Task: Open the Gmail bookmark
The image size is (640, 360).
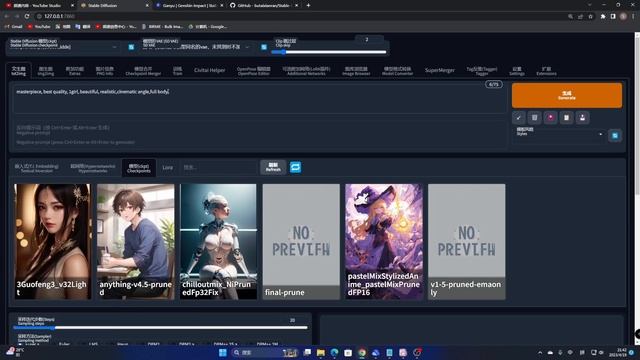Action: 14,27
